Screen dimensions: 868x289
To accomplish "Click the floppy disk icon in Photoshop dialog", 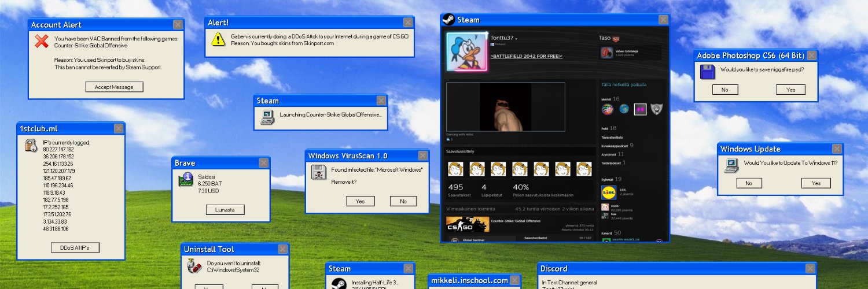I will pyautogui.click(x=707, y=72).
